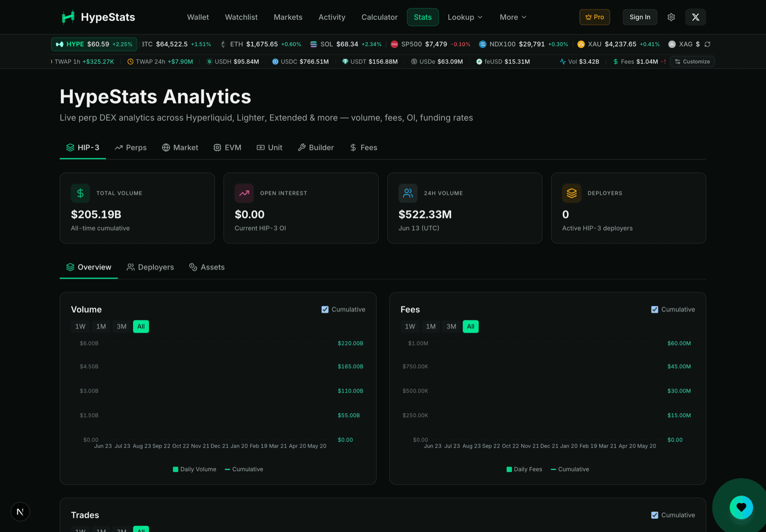Expand the Lookup dropdown menu
The height and width of the screenshot is (532, 766).
click(x=465, y=17)
